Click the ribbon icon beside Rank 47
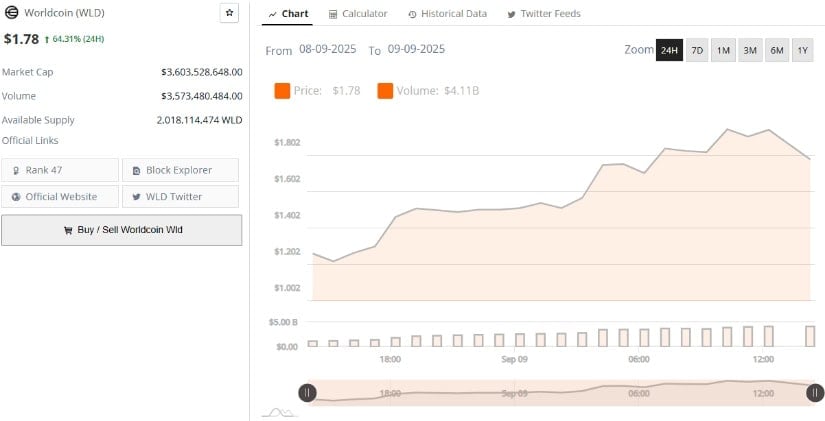Viewport: 825px width, 421px height. pyautogui.click(x=16, y=171)
